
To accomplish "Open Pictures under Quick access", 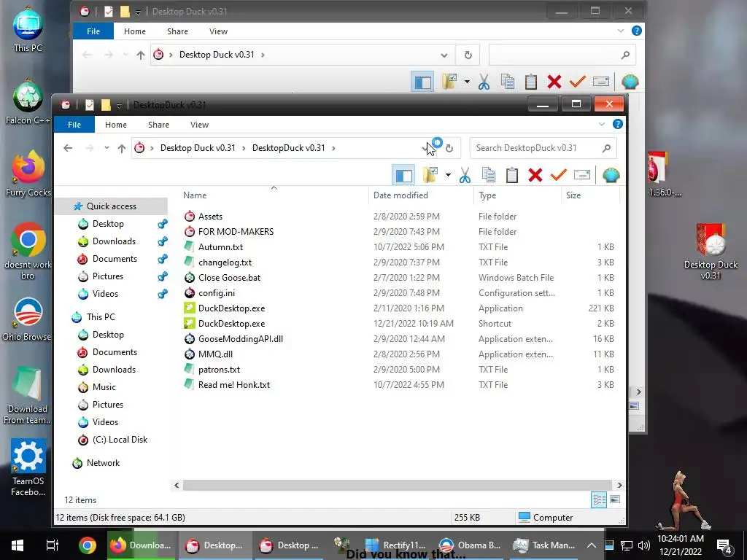I will coord(108,276).
